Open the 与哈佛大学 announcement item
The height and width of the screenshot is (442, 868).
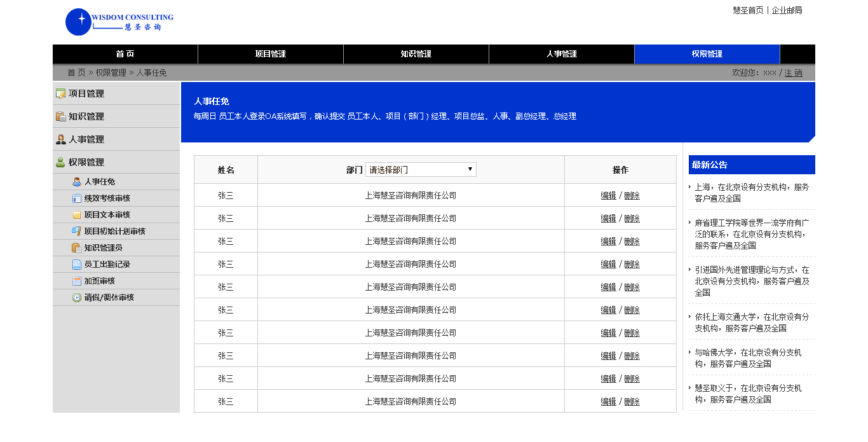pyautogui.click(x=748, y=357)
